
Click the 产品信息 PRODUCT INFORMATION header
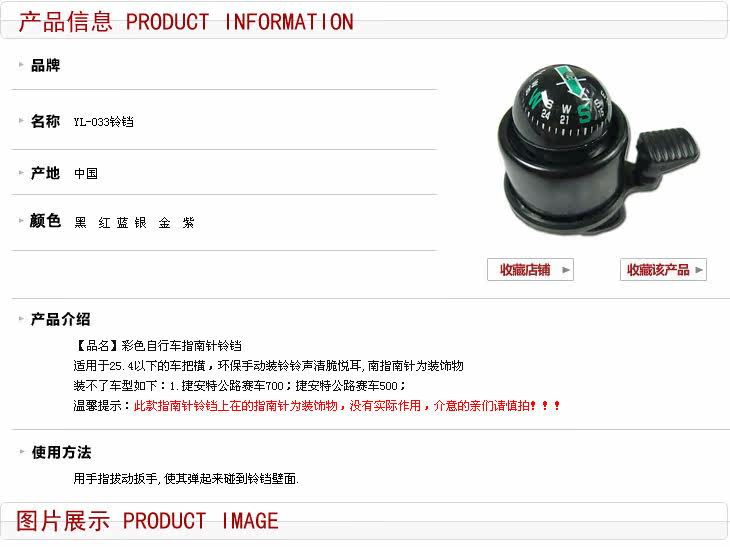click(x=186, y=22)
